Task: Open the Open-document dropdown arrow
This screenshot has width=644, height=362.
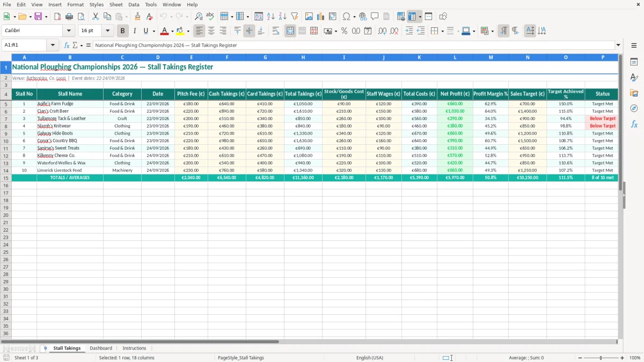Action: (30, 17)
